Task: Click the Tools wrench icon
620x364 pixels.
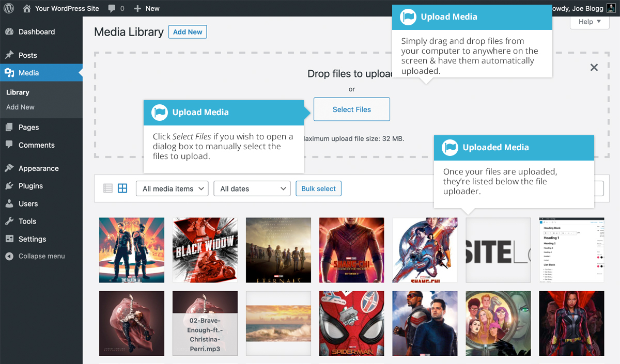Action: pyautogui.click(x=9, y=221)
